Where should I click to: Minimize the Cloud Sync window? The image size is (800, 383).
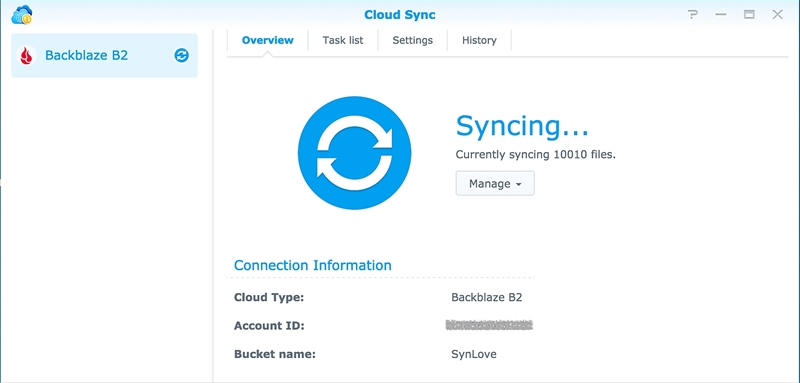click(x=720, y=15)
